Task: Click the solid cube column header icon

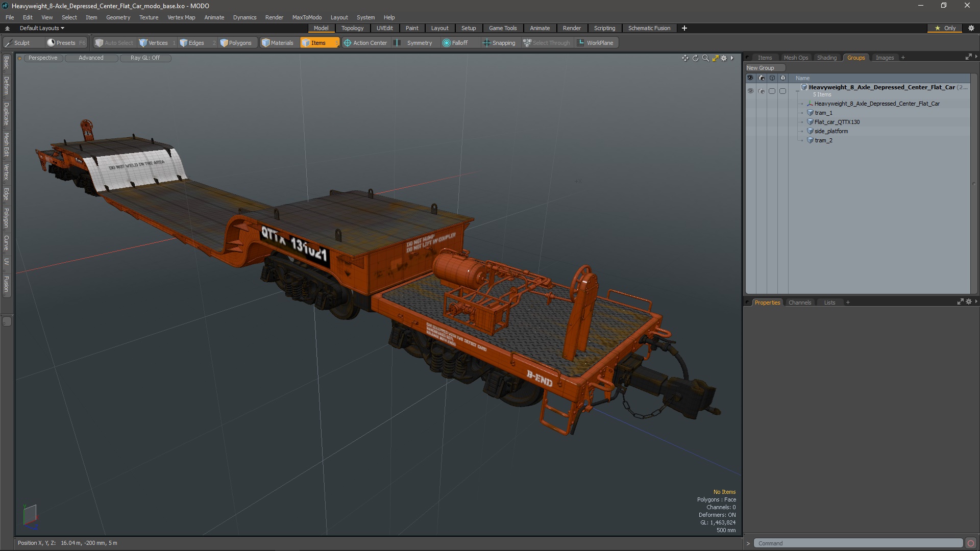Action: (782, 78)
